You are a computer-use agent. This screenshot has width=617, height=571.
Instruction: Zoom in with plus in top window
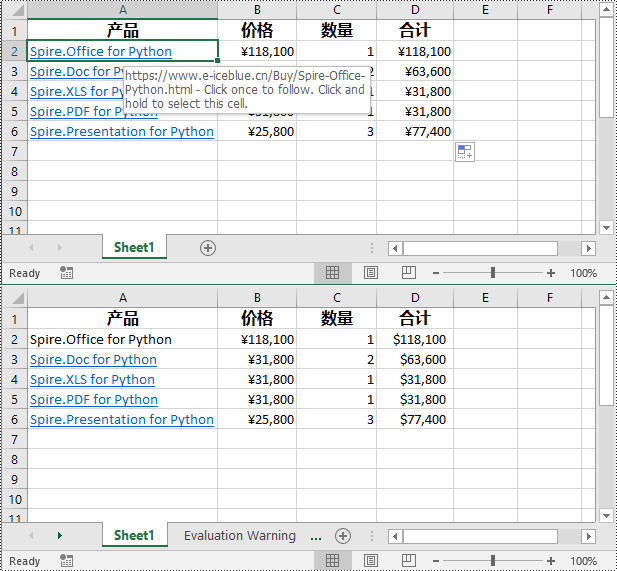point(551,273)
